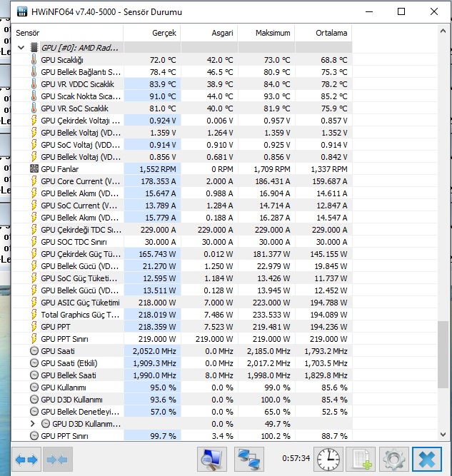Click clock icon of GPU Bellek Saati row
The height and width of the screenshot is (476, 452).
pos(34,375)
